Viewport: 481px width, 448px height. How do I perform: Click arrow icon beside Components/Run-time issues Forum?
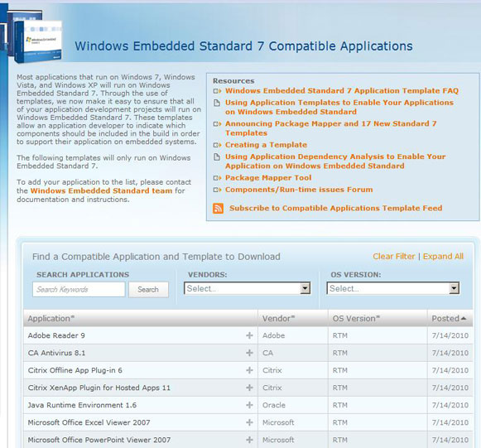coord(217,190)
